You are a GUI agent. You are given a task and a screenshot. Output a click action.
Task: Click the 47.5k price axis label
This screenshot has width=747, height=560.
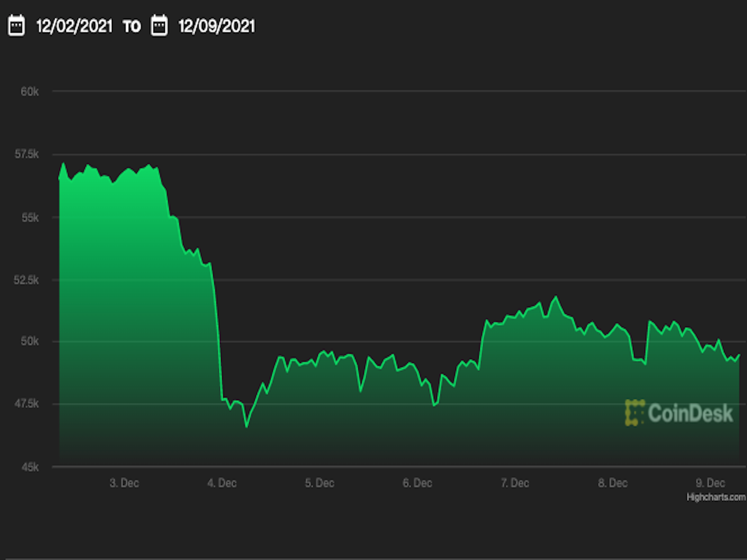[26, 403]
